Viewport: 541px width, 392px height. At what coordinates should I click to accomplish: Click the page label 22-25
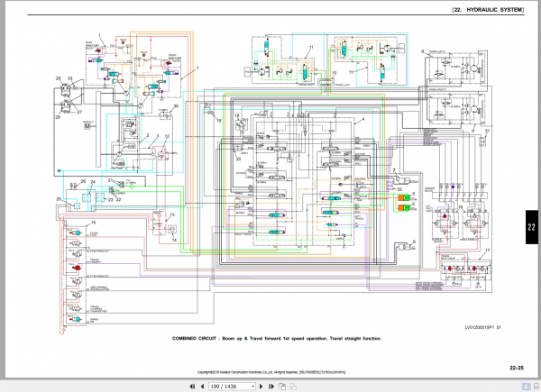(517, 368)
